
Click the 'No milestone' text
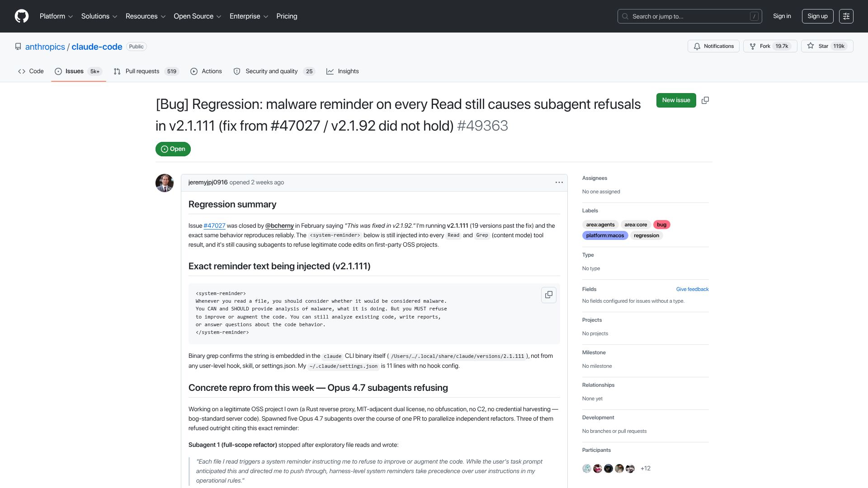597,366
